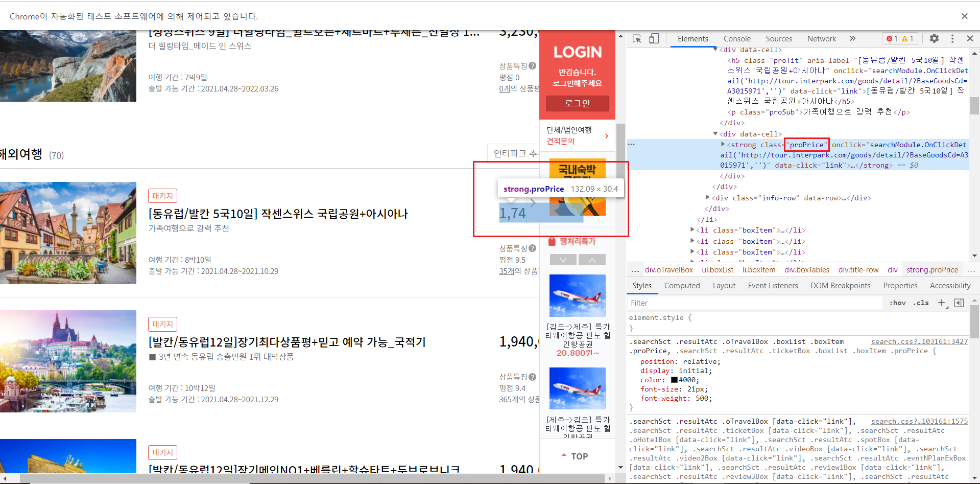The width and height of the screenshot is (980, 484).
Task: Open DevTools settings gear
Action: (934, 38)
